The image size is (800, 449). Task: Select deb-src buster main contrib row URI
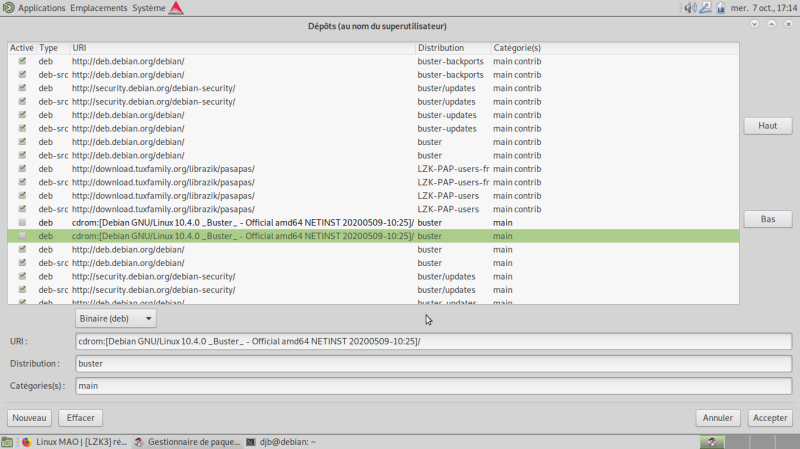pos(128,155)
